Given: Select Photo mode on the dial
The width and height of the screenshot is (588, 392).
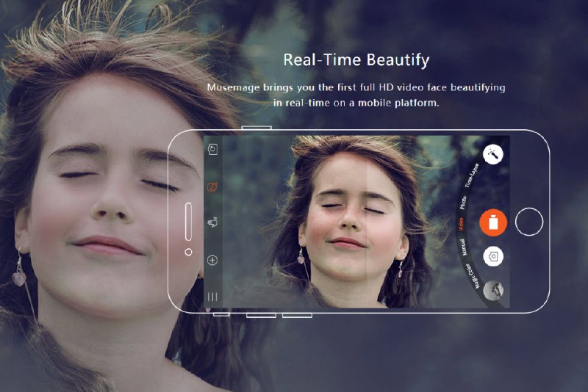Looking at the screenshot, I should [463, 202].
